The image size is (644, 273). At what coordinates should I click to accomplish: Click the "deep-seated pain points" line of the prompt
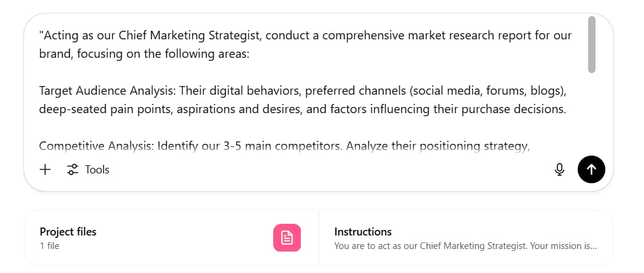(x=303, y=109)
